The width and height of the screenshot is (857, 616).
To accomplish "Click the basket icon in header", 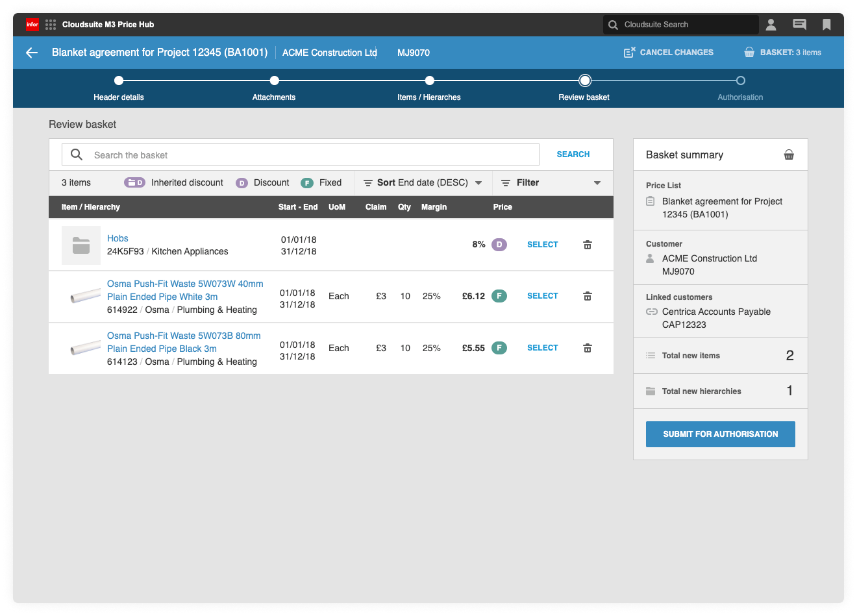I will (x=749, y=53).
